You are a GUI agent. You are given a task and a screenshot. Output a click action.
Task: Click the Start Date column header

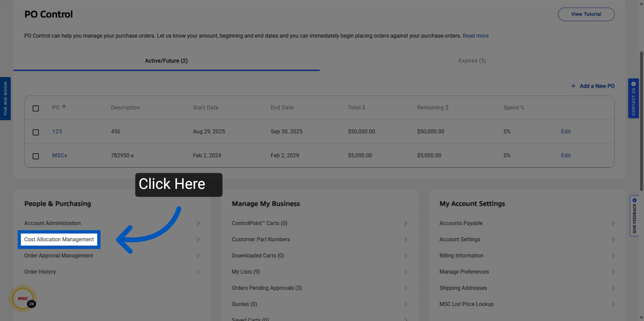point(206,108)
